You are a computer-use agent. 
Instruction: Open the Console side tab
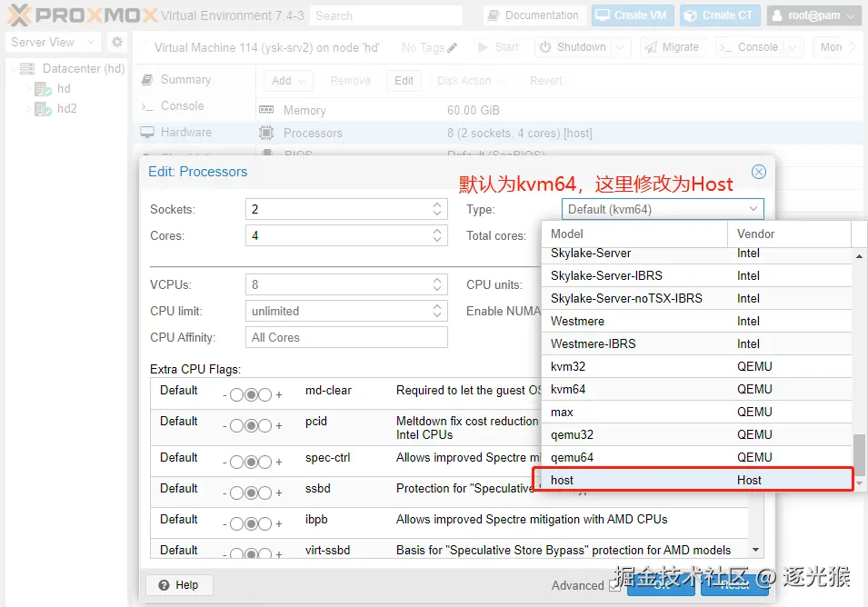click(x=182, y=105)
